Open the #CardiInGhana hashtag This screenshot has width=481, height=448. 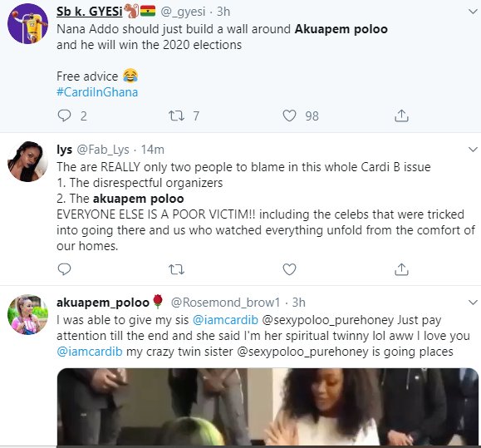click(97, 92)
